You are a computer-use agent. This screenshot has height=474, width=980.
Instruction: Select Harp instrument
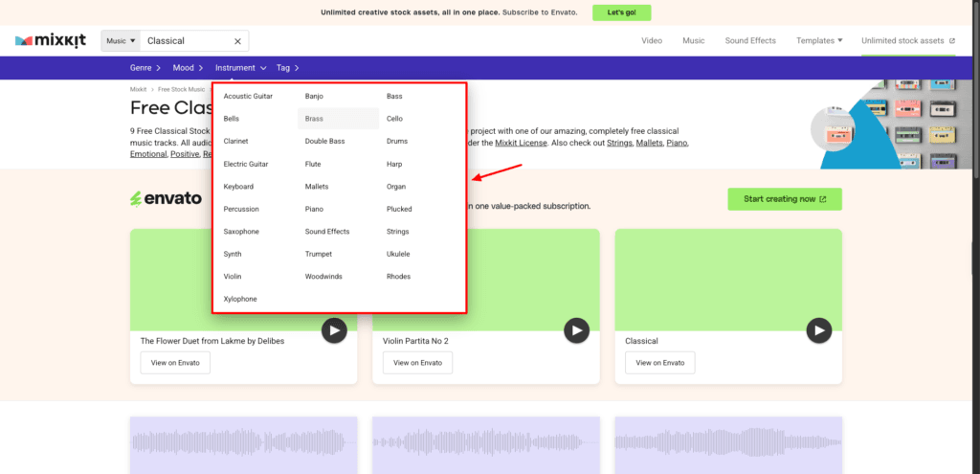[394, 164]
